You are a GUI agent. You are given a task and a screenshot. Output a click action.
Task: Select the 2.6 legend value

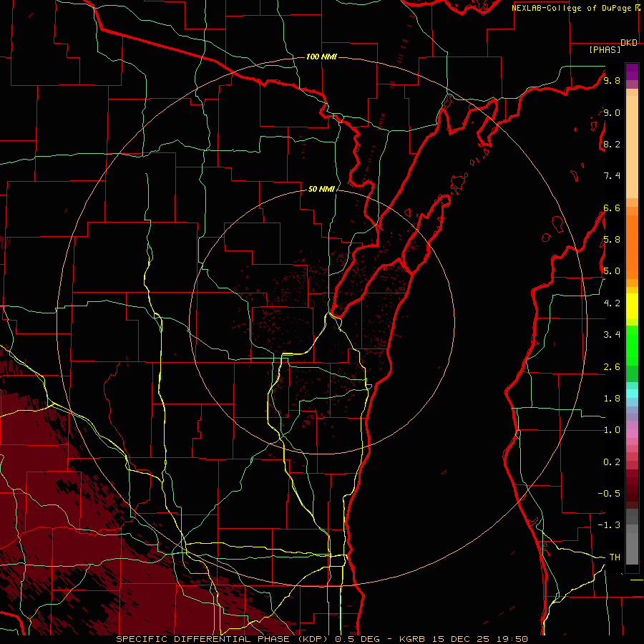pos(612,367)
